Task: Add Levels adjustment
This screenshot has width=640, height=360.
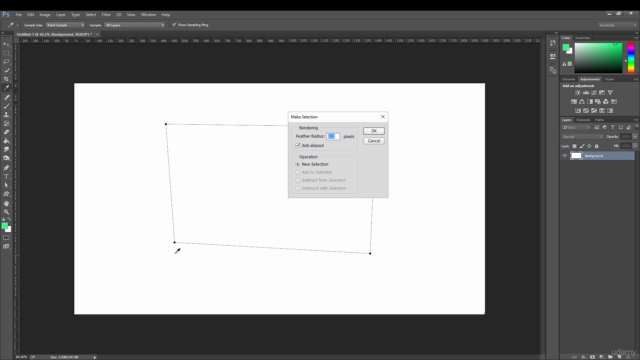Action: 586,93
